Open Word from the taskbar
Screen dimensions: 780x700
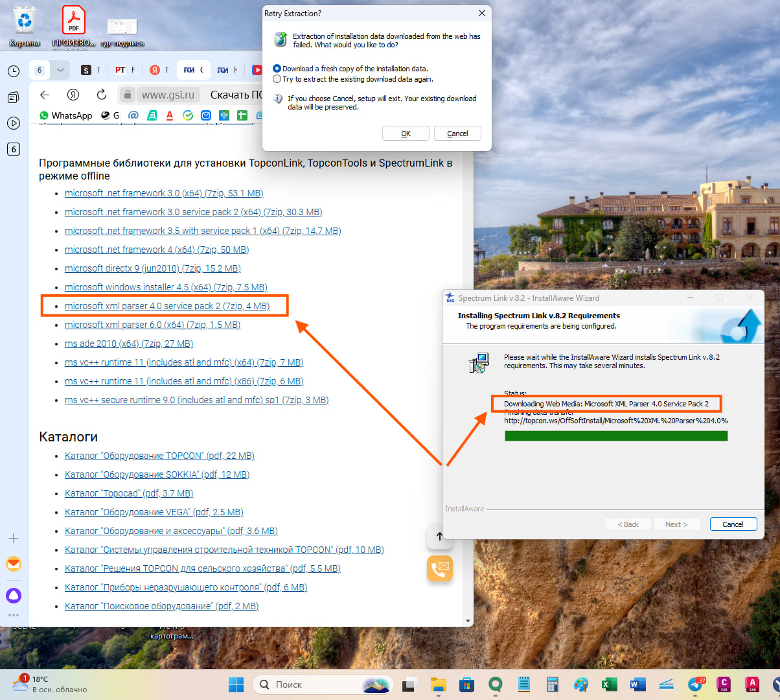(637, 684)
